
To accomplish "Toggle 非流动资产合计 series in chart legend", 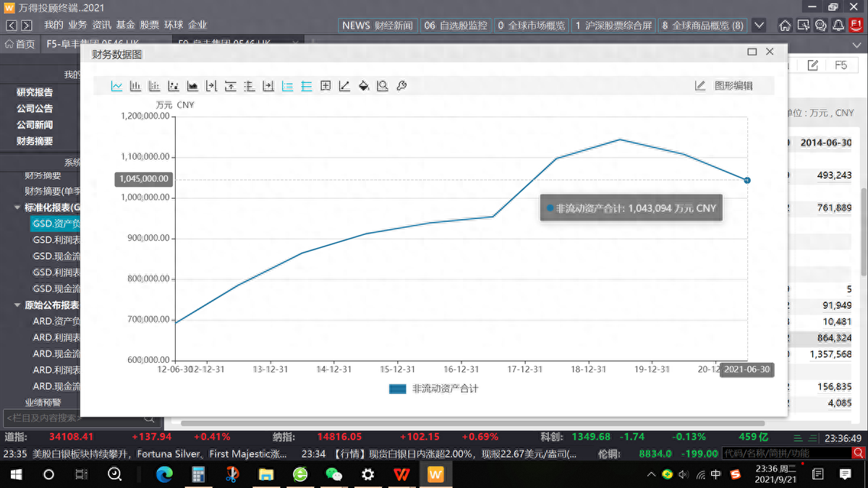I will point(433,389).
